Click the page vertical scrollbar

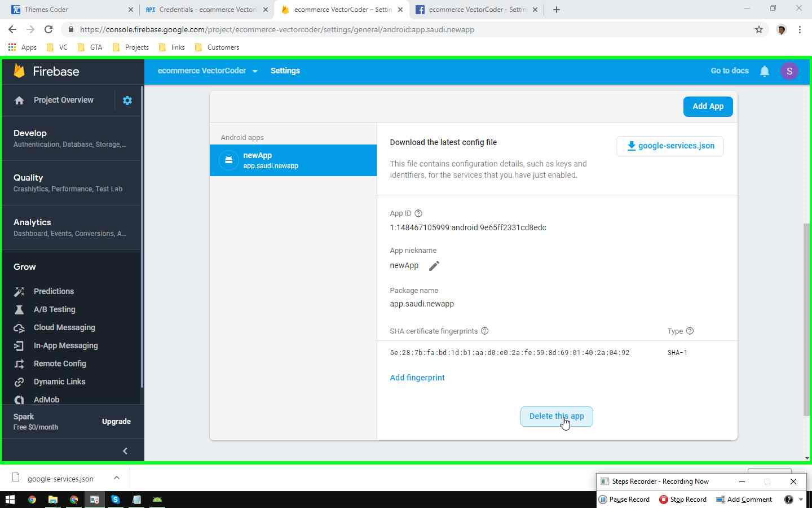click(x=807, y=319)
